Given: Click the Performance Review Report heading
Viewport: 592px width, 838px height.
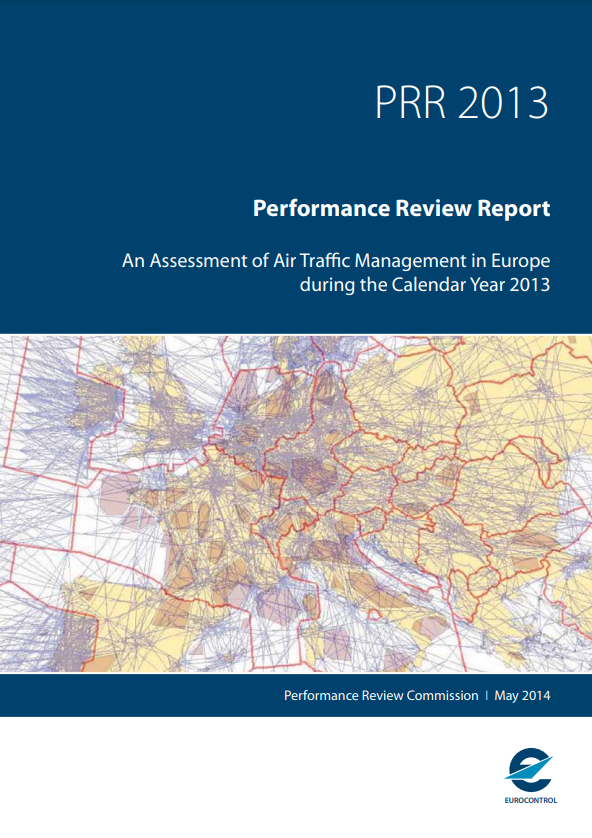Looking at the screenshot, I should pyautogui.click(x=401, y=208).
